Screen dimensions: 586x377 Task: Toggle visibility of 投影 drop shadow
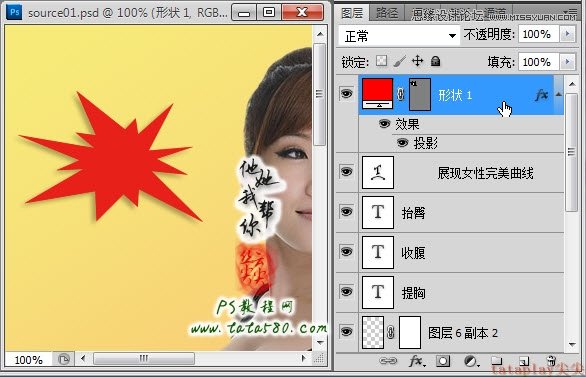(402, 142)
